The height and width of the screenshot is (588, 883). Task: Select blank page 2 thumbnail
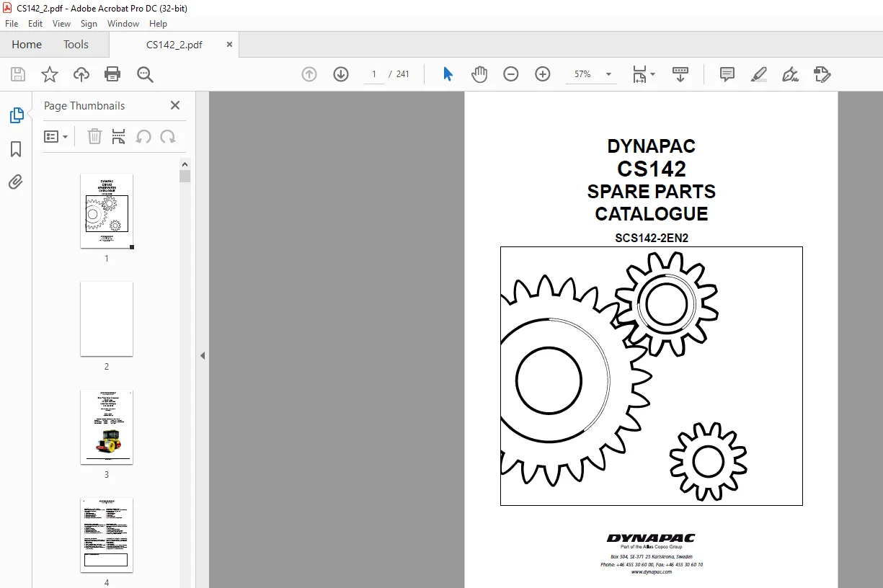click(107, 318)
